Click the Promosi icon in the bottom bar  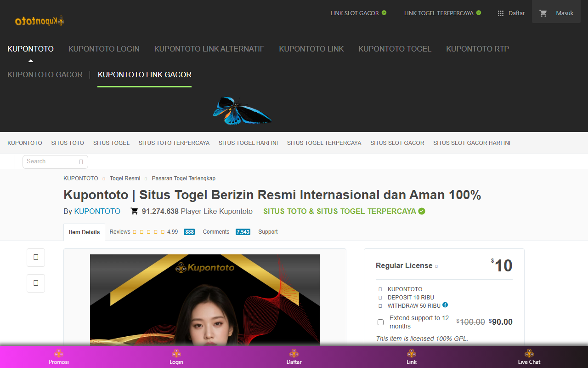59,353
